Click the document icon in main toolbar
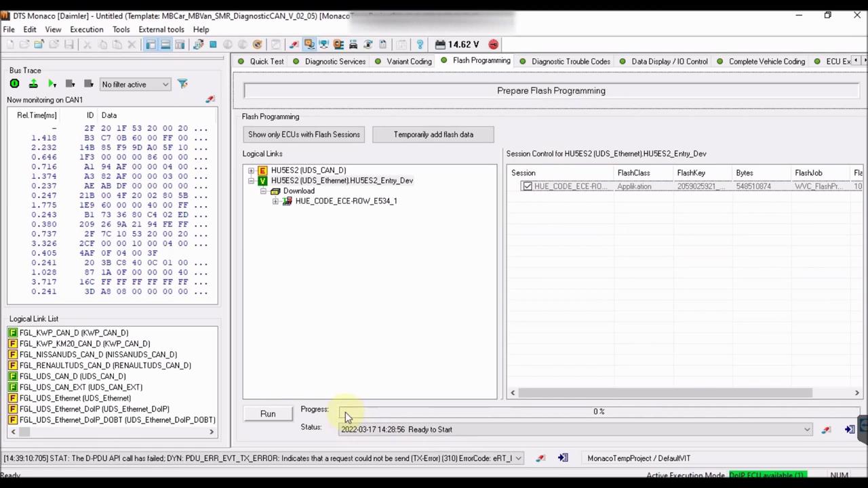 tap(382, 45)
